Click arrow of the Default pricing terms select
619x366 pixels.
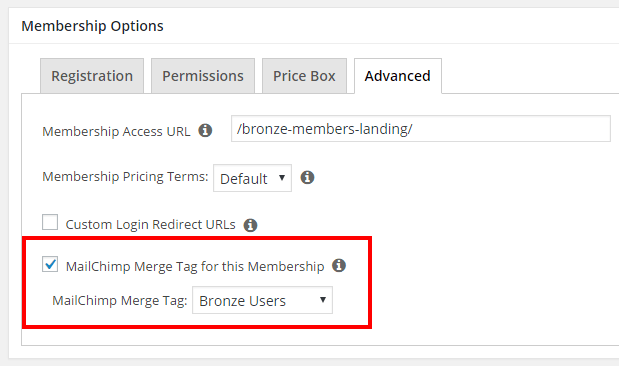[x=282, y=178]
